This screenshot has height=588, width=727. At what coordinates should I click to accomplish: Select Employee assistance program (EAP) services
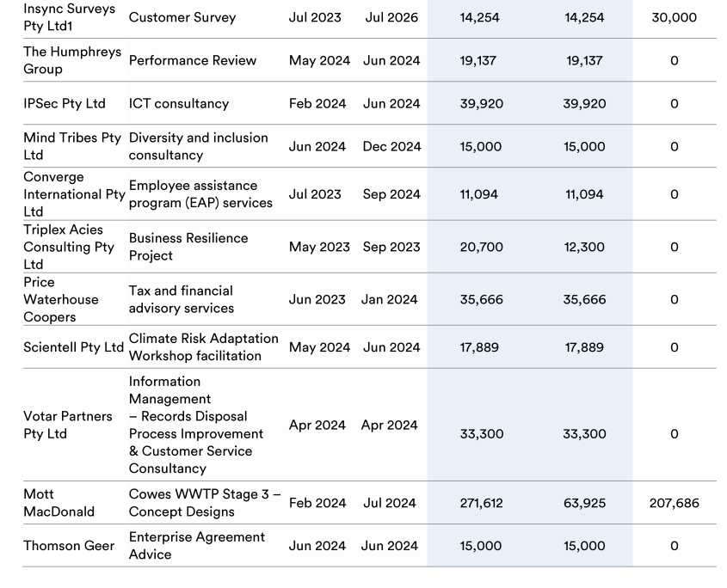tap(200, 194)
